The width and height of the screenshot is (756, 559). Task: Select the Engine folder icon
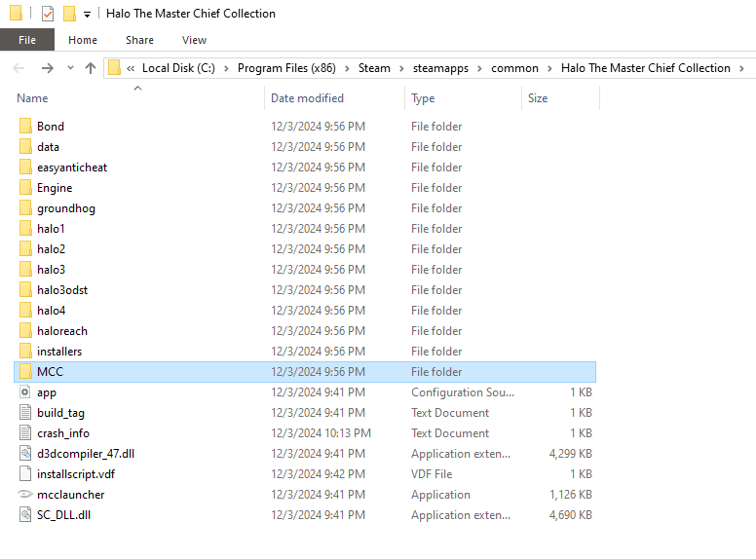click(x=25, y=187)
